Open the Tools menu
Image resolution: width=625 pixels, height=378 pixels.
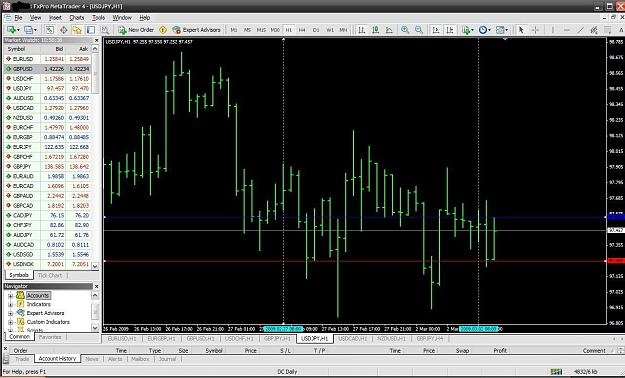click(98, 18)
